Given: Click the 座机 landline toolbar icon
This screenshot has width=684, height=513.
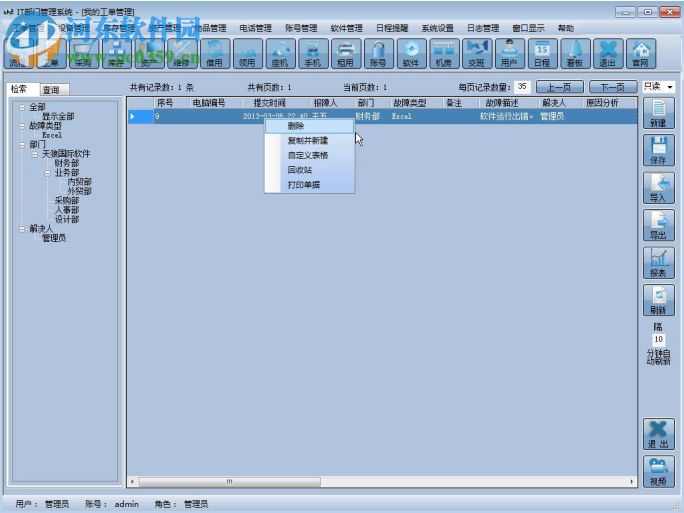Looking at the screenshot, I should pos(280,53).
